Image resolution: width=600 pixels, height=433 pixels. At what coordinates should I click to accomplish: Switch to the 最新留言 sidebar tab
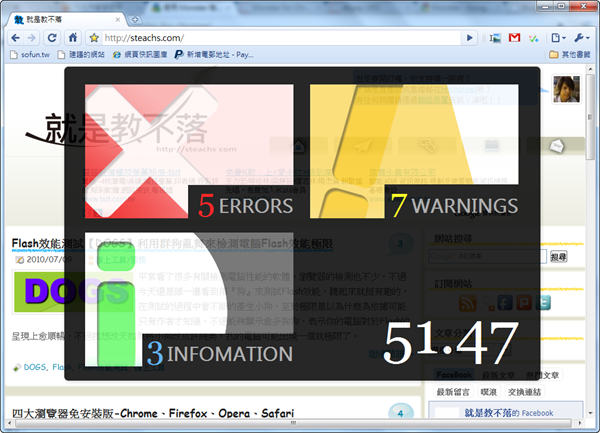pyautogui.click(x=453, y=392)
